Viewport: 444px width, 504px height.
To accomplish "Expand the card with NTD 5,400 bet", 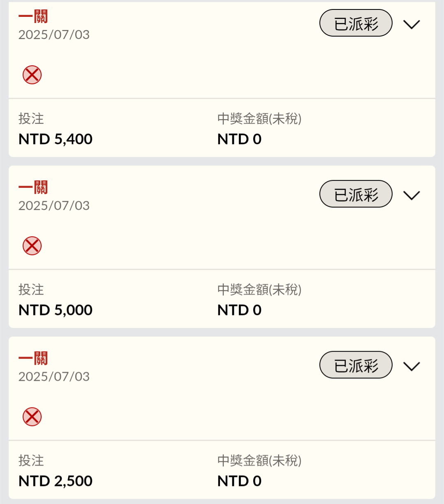I will (412, 24).
